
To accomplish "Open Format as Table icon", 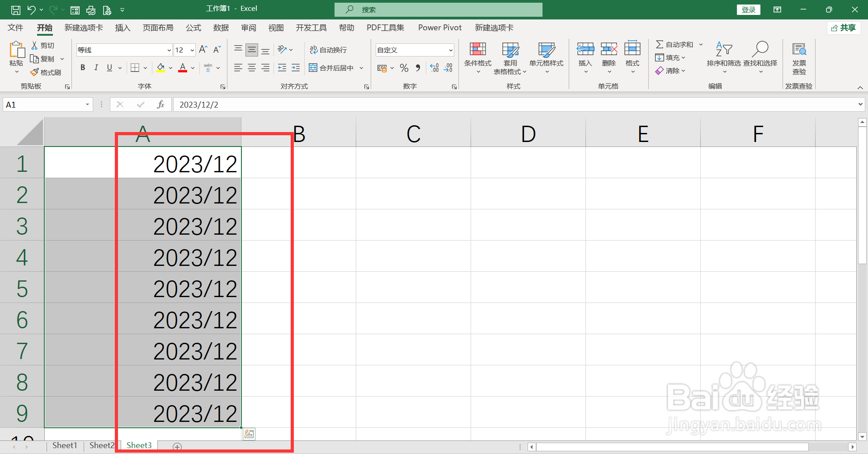I will (x=510, y=49).
